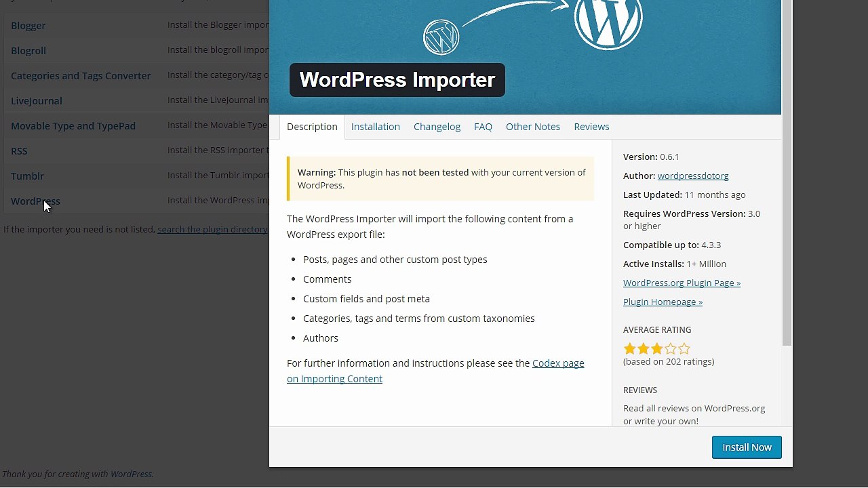Click the "Install the RSS importer" description text
Viewport: 868px width, 488px height.
click(218, 150)
